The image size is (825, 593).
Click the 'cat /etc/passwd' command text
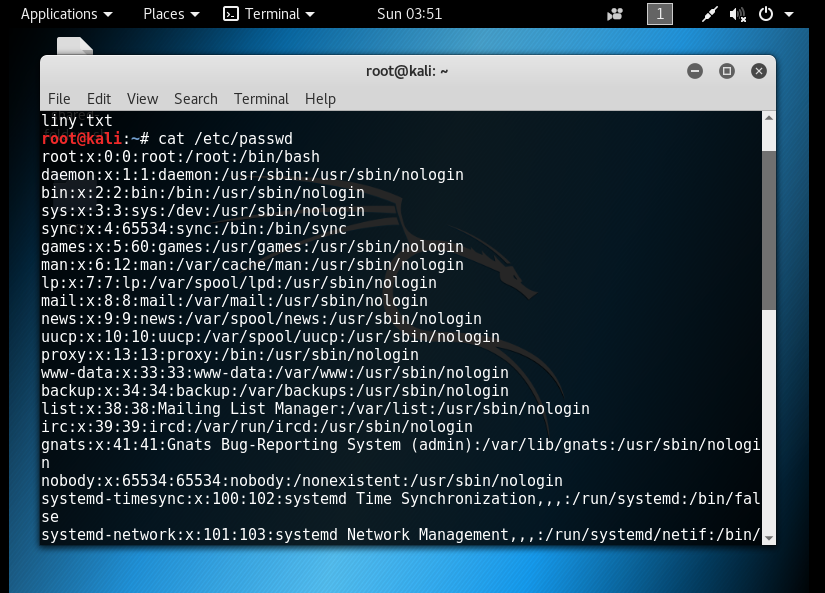tap(225, 139)
